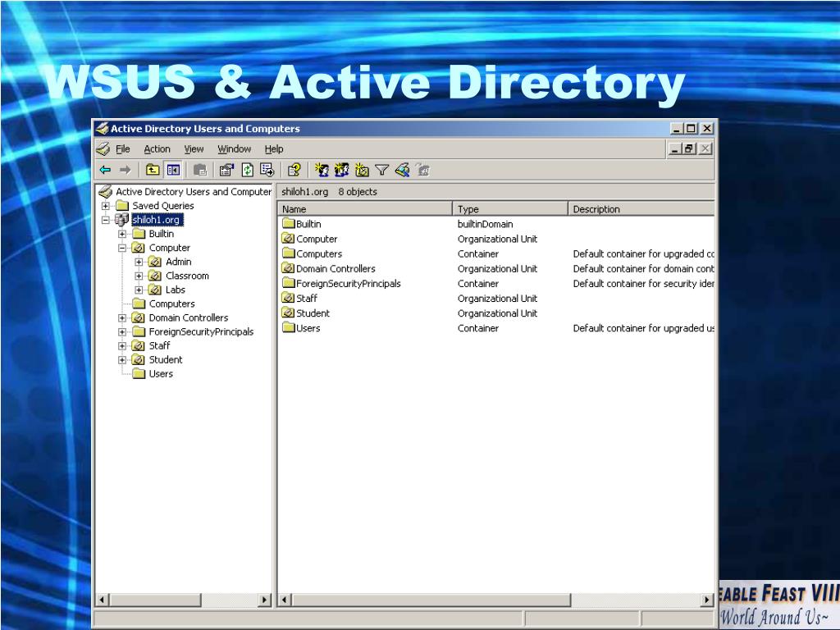This screenshot has height=630, width=840.
Task: Open the Action menu
Action: [157, 149]
